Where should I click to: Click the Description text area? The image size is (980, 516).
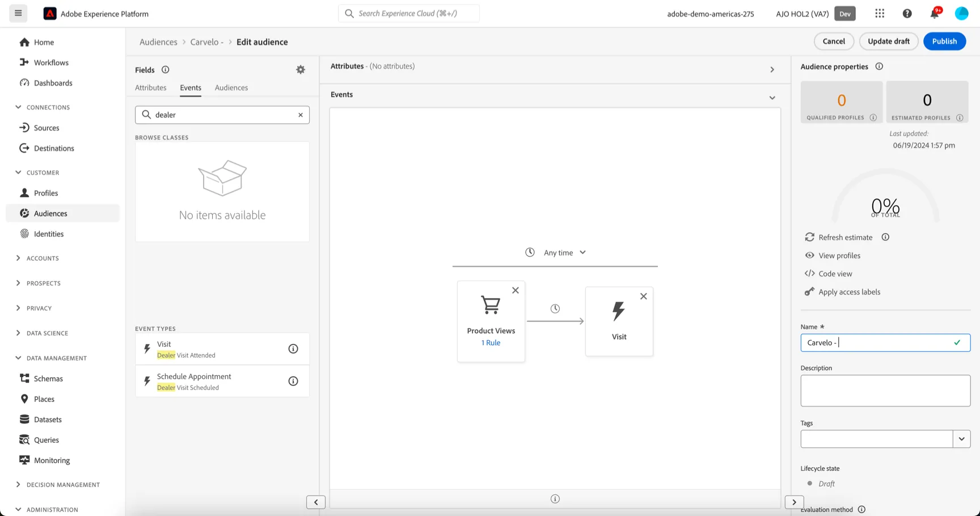point(885,391)
